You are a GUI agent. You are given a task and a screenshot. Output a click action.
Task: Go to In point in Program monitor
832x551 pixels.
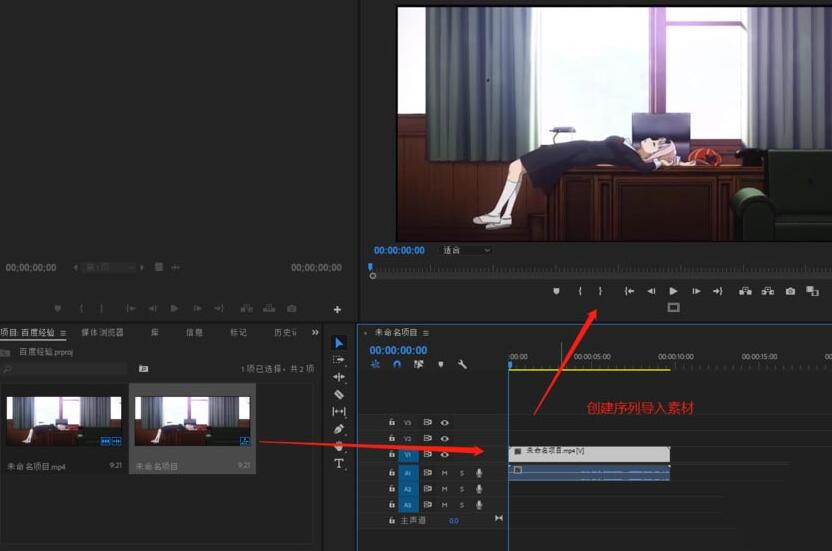click(x=629, y=291)
